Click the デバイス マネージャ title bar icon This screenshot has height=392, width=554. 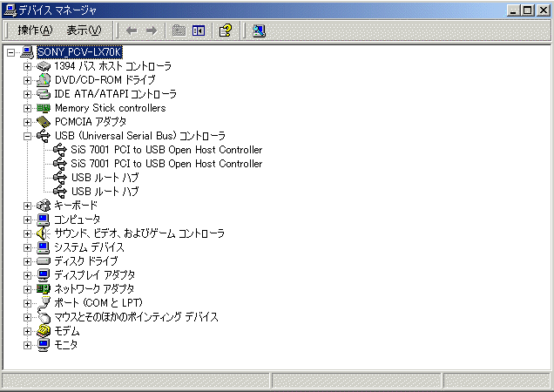(10, 10)
